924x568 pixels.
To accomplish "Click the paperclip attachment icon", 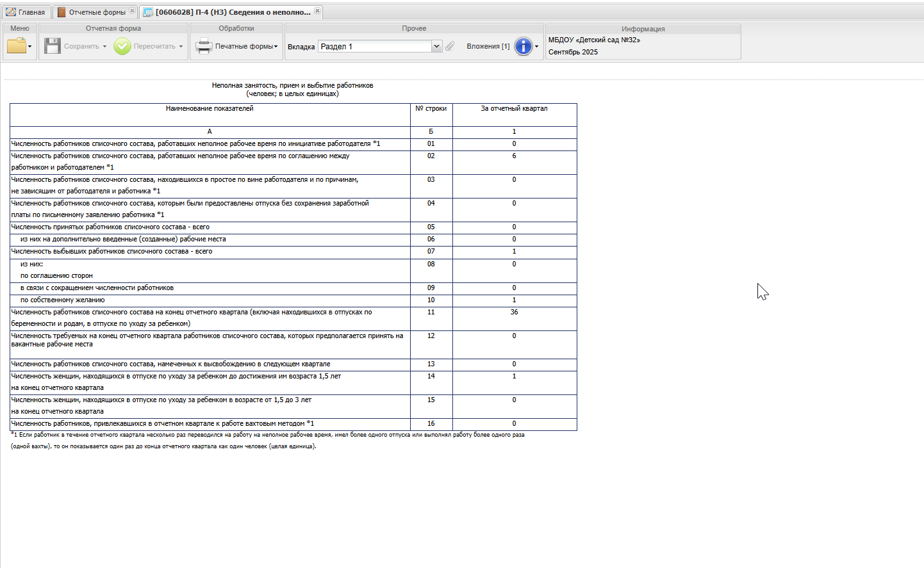I will pos(450,46).
